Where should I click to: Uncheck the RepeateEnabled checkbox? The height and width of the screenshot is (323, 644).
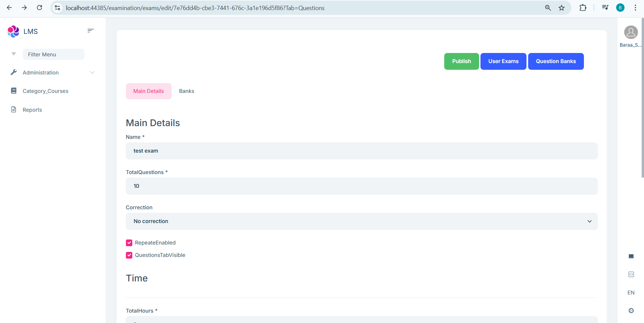[129, 243]
